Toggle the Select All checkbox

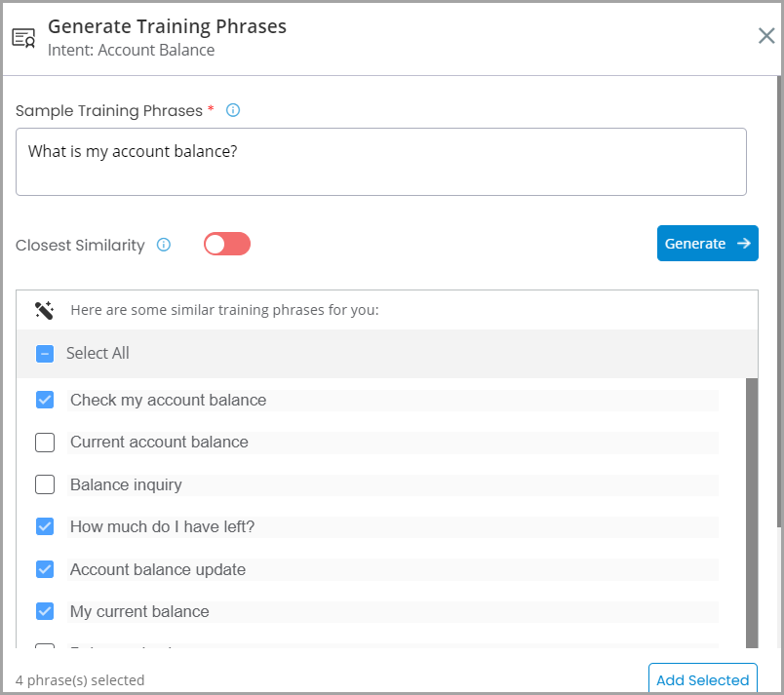click(45, 354)
